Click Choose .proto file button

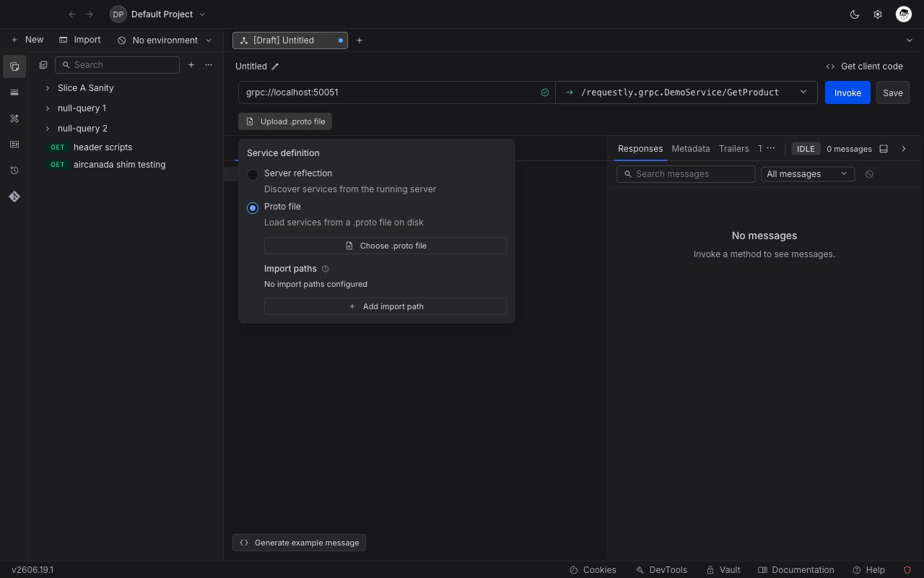click(x=385, y=246)
